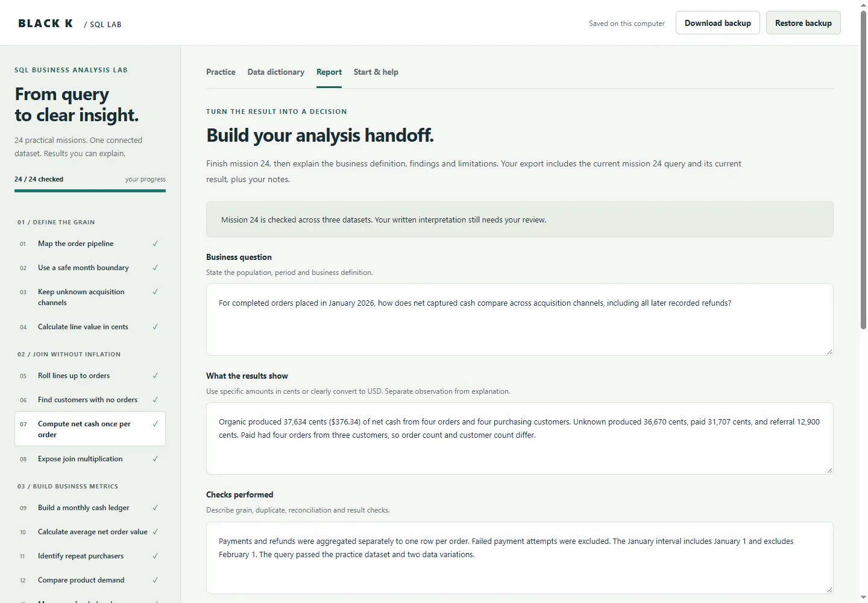The width and height of the screenshot is (868, 603).
Task: Open mission Use a safe month boundary
Action: pyautogui.click(x=90, y=268)
